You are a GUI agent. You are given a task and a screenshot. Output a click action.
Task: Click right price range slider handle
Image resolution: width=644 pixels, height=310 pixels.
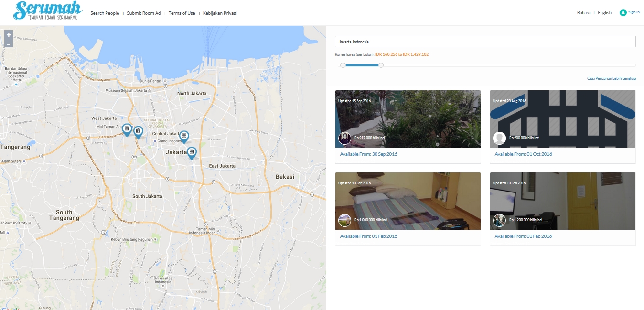[381, 65]
